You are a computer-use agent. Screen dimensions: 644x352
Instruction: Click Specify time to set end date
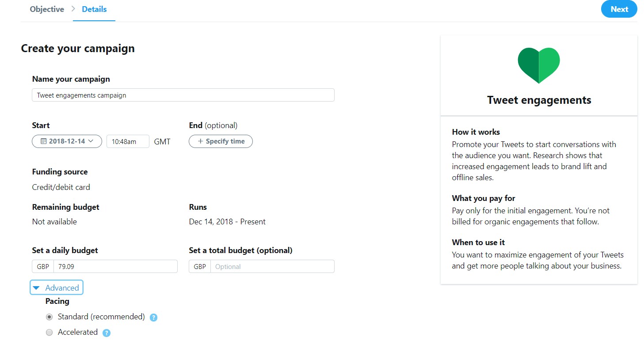(221, 141)
